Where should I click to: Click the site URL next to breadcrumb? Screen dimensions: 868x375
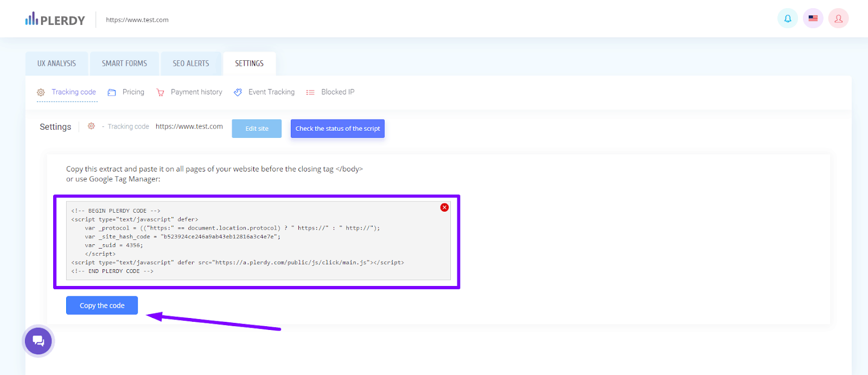click(x=189, y=126)
